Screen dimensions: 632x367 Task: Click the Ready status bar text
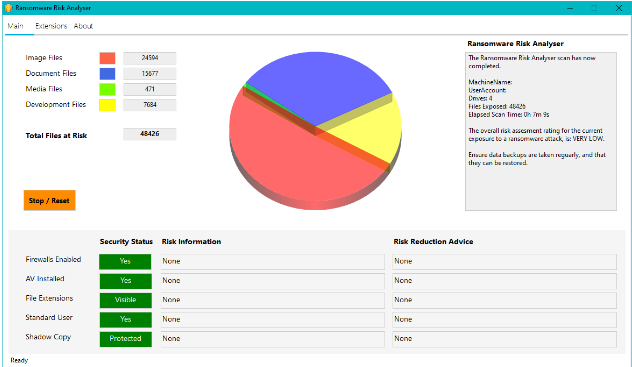coord(19,361)
